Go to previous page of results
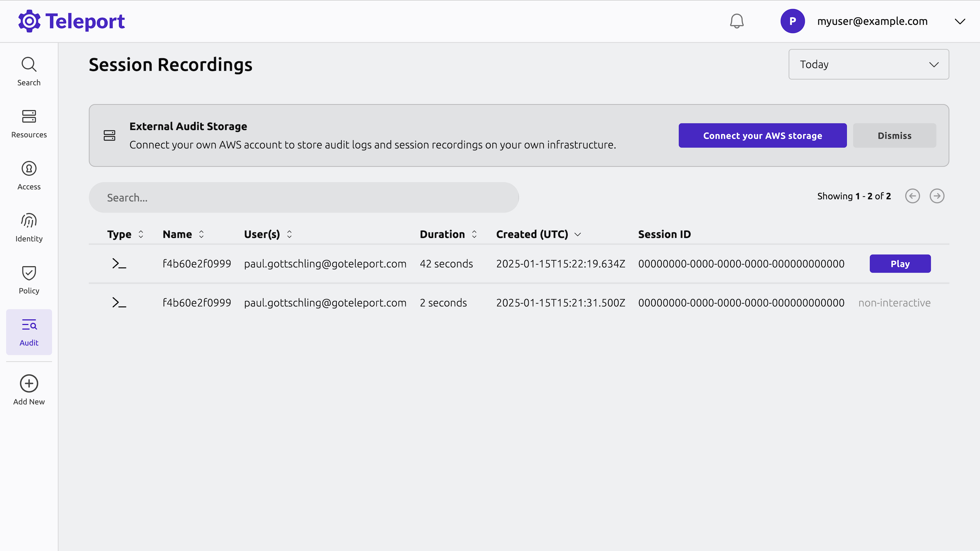Viewport: 980px width, 551px height. (912, 196)
